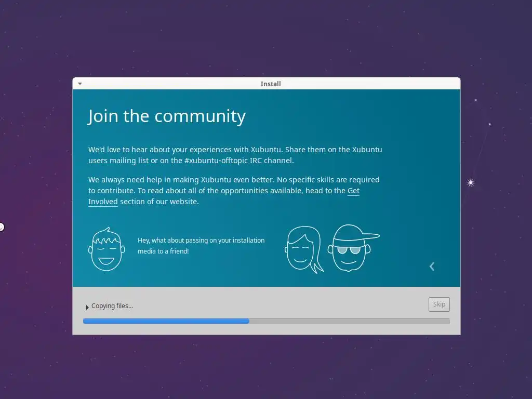Click the face with cap and sunglasses
This screenshot has height=399, width=532.
point(353,248)
